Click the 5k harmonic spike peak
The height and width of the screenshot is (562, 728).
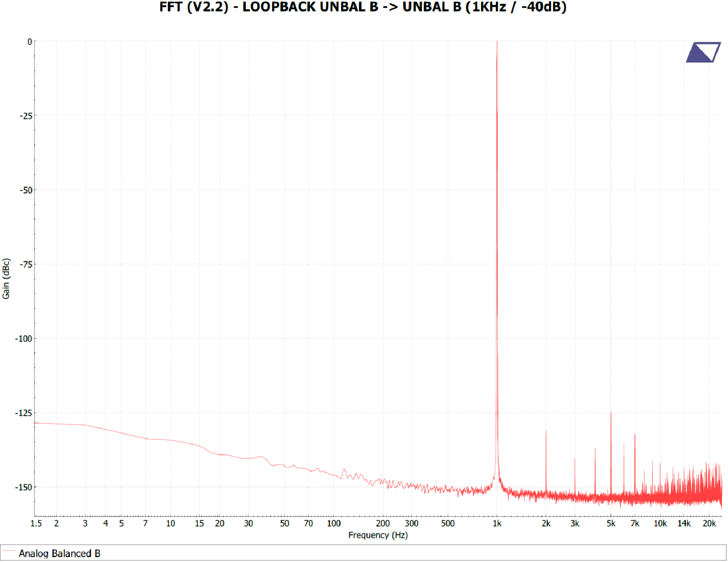point(611,412)
